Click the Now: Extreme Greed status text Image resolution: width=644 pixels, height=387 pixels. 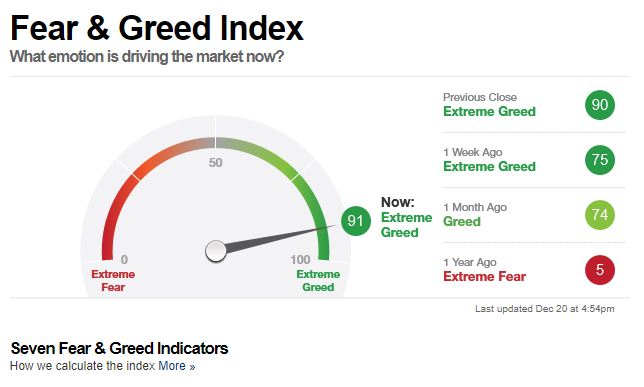406,217
